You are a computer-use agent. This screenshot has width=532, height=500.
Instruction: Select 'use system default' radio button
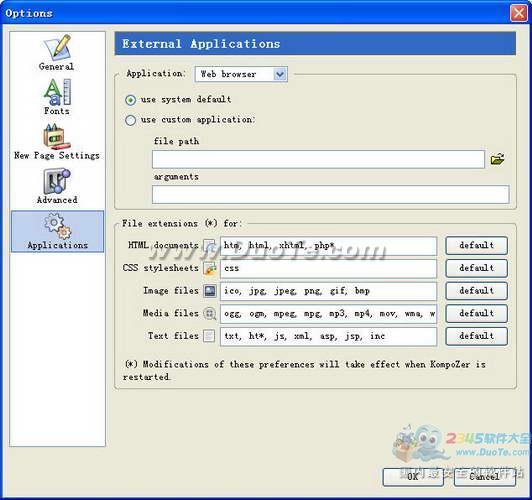pyautogui.click(x=131, y=100)
